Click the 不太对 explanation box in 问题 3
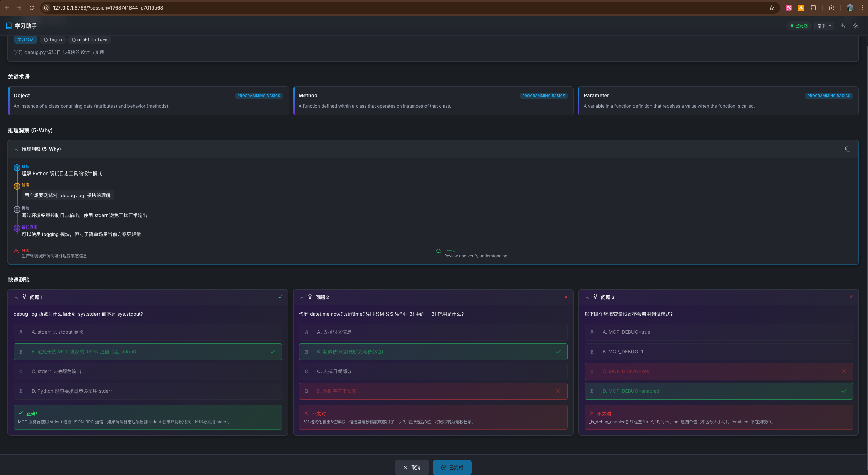 pyautogui.click(x=719, y=417)
